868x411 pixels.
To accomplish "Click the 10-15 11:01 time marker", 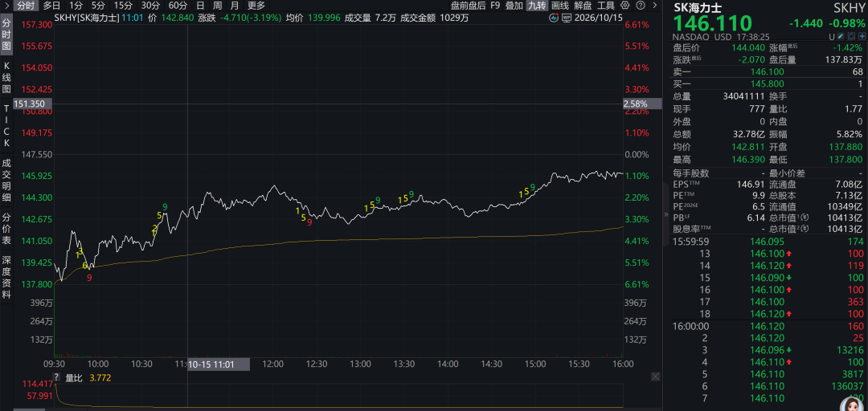I will click(219, 364).
